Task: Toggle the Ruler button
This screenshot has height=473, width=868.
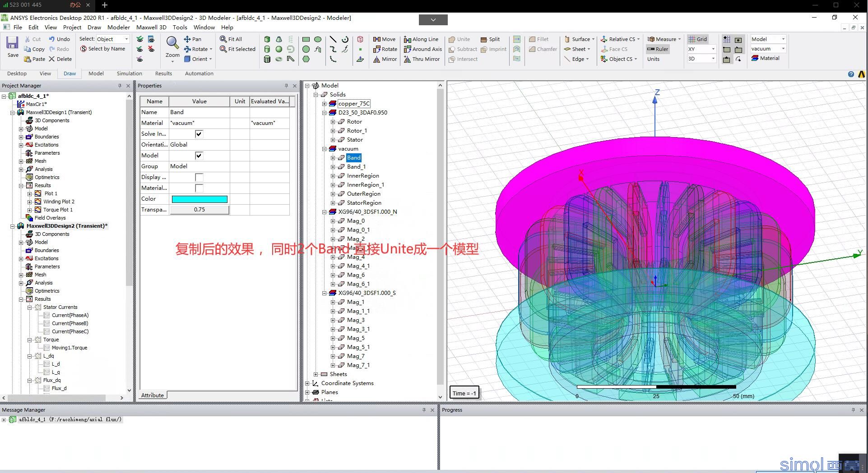Action: (658, 49)
